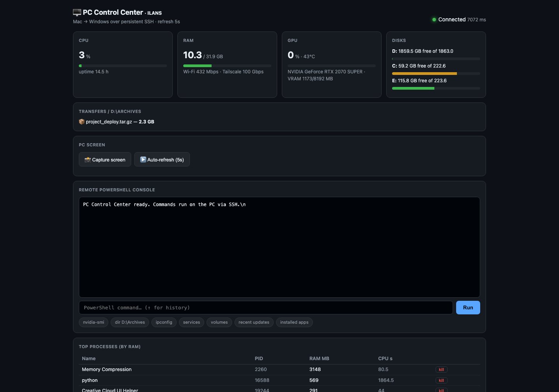Click the project_deploy.tar.gz transfer entry

pyautogui.click(x=116, y=121)
